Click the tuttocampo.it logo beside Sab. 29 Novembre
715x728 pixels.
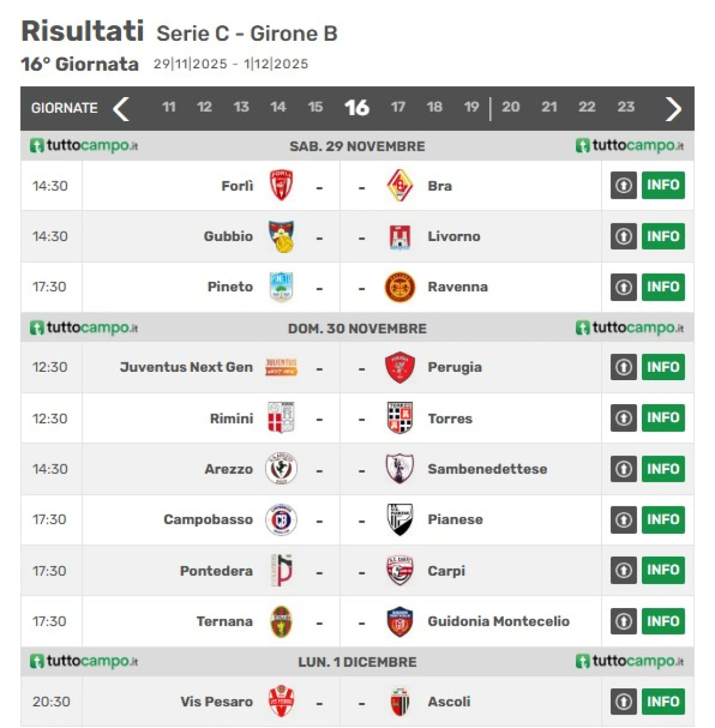click(84, 146)
